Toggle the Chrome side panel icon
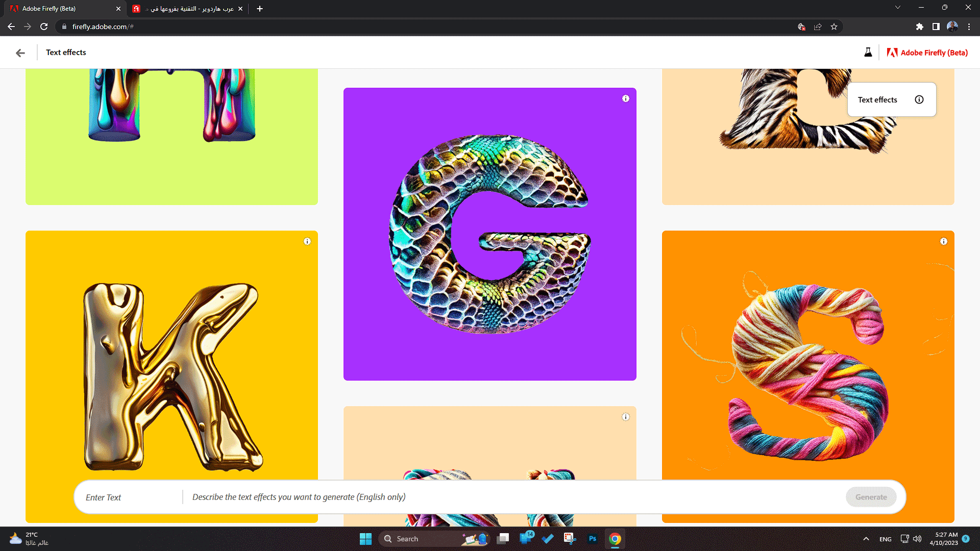Viewport: 980px width, 551px height. point(936,27)
